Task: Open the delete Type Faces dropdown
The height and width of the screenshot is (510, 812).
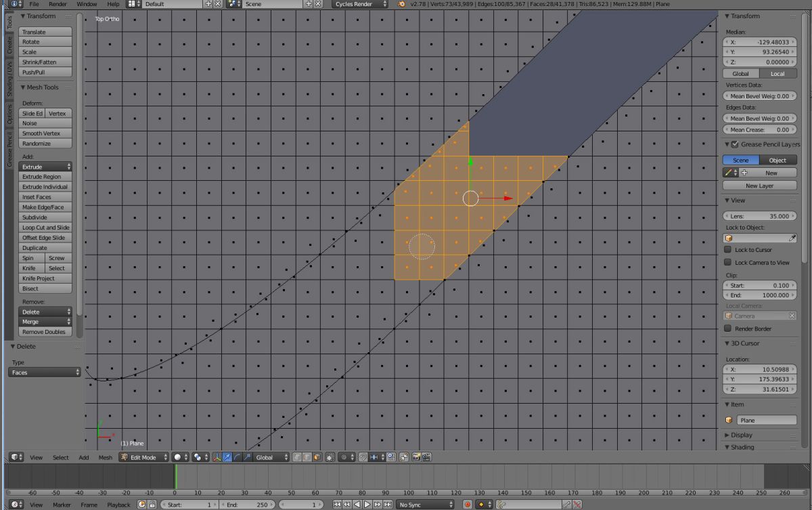Action: point(45,373)
